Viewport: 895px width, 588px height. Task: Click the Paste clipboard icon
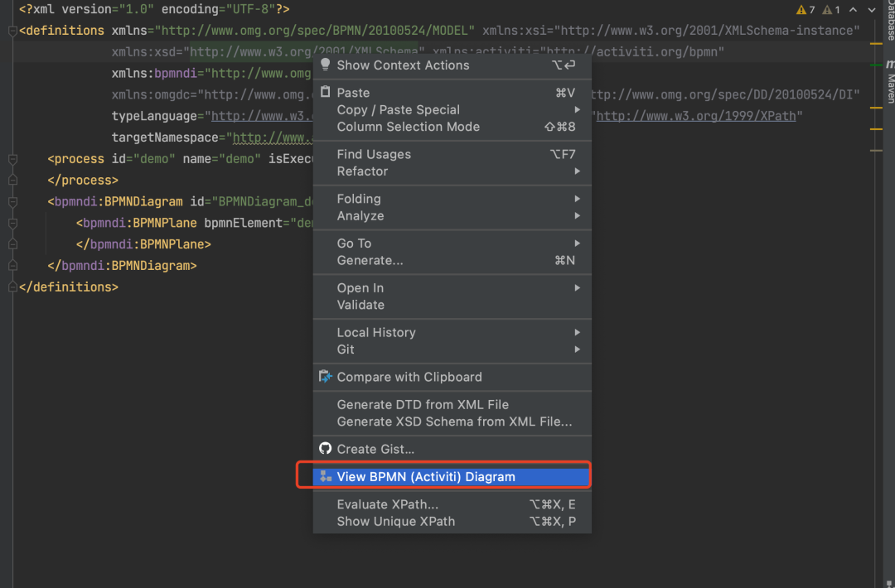[x=326, y=91]
